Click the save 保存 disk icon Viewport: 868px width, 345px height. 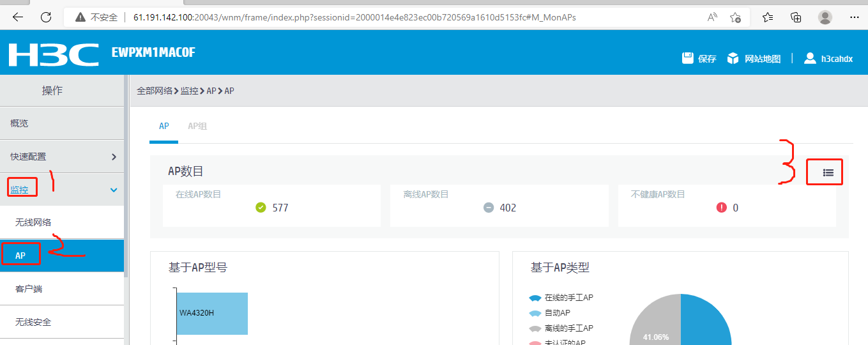point(688,58)
